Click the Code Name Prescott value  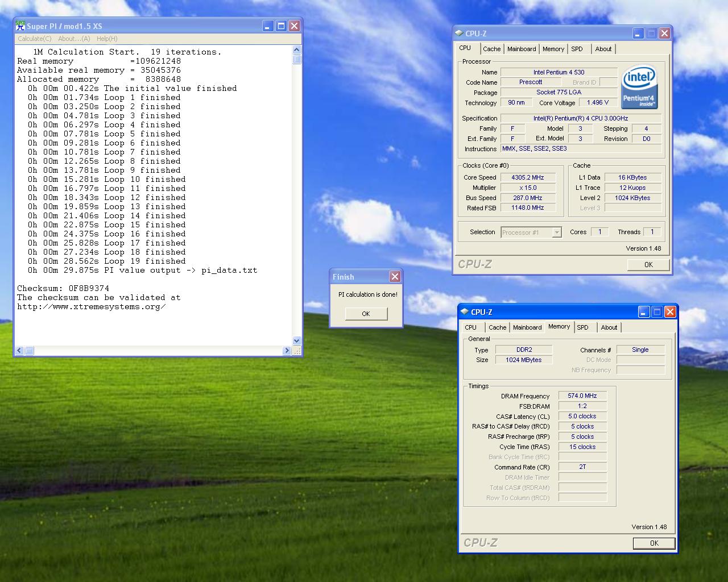[x=531, y=82]
